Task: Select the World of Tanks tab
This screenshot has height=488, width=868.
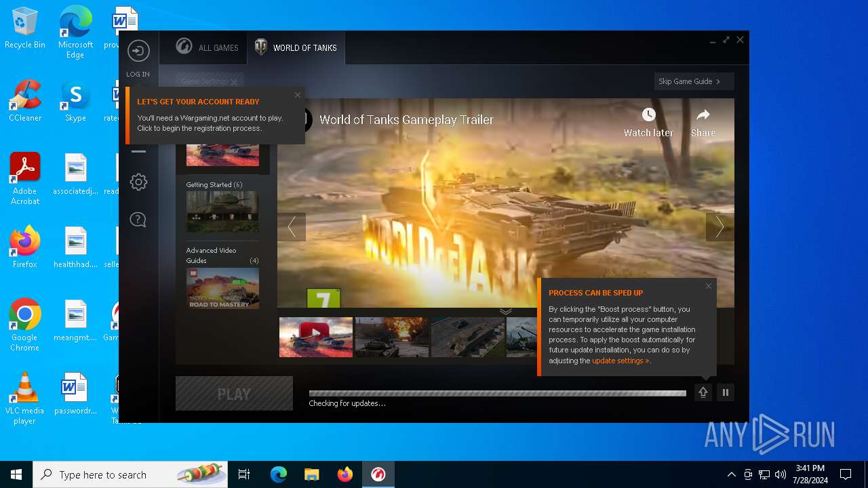Action: click(x=296, y=47)
